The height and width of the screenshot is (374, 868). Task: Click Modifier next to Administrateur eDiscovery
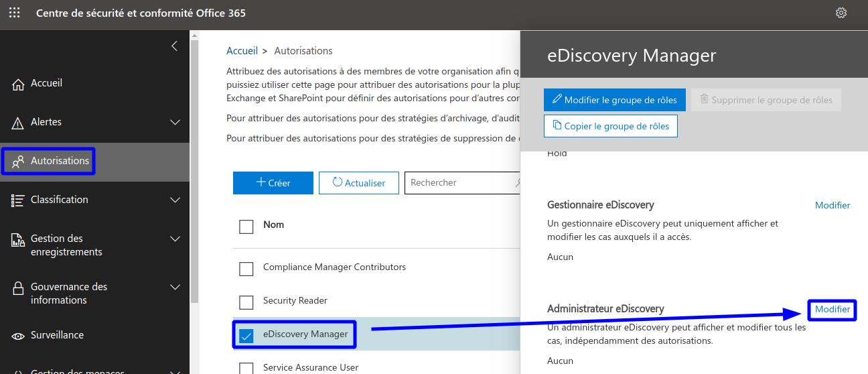(833, 309)
